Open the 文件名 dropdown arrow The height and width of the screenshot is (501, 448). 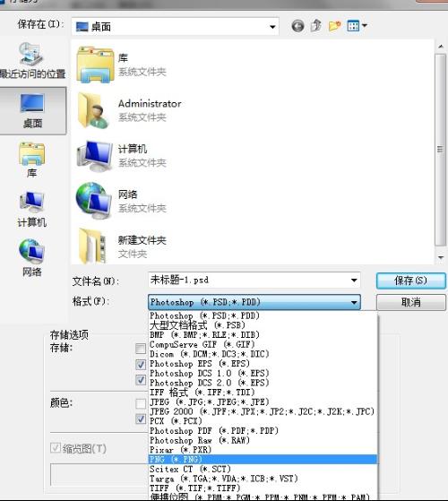click(x=354, y=281)
